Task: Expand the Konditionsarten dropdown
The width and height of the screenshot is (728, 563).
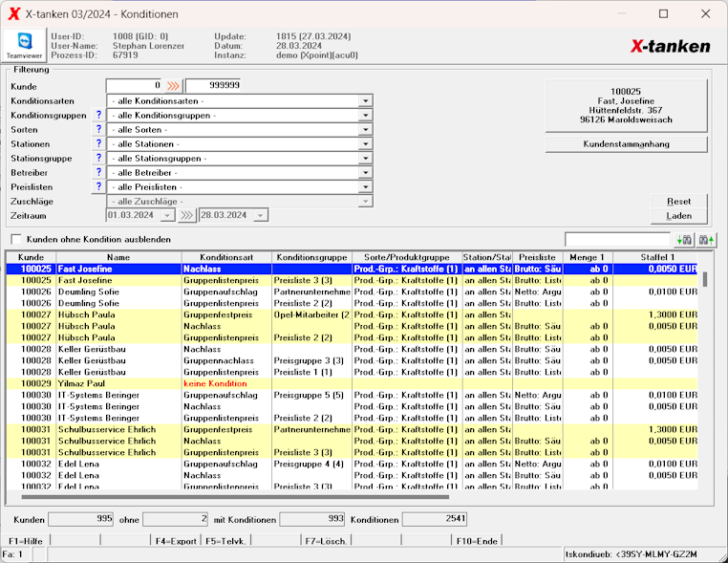Action: pyautogui.click(x=365, y=101)
